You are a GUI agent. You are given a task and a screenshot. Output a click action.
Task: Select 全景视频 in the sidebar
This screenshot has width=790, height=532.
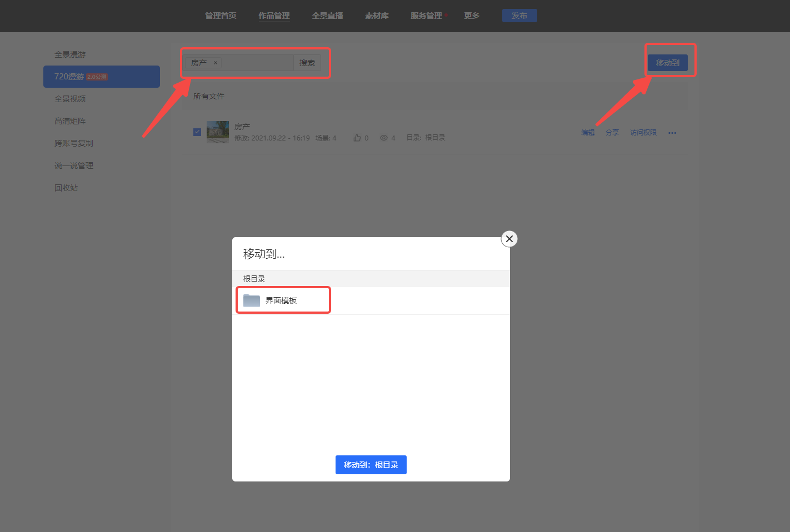[70, 99]
